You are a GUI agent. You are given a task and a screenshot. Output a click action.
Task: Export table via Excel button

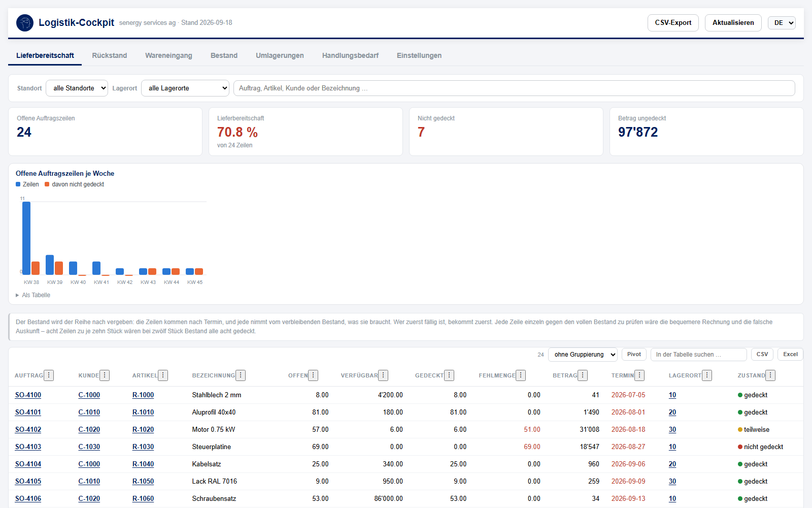click(790, 355)
